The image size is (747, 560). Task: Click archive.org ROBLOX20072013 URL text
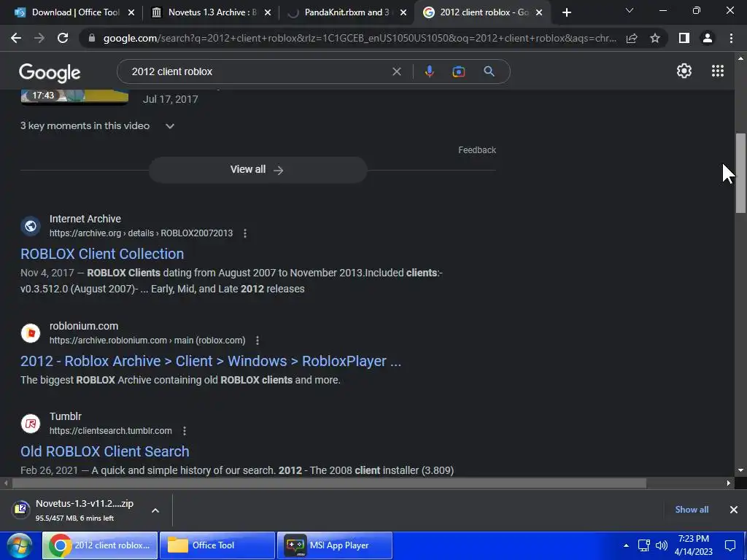pos(141,233)
